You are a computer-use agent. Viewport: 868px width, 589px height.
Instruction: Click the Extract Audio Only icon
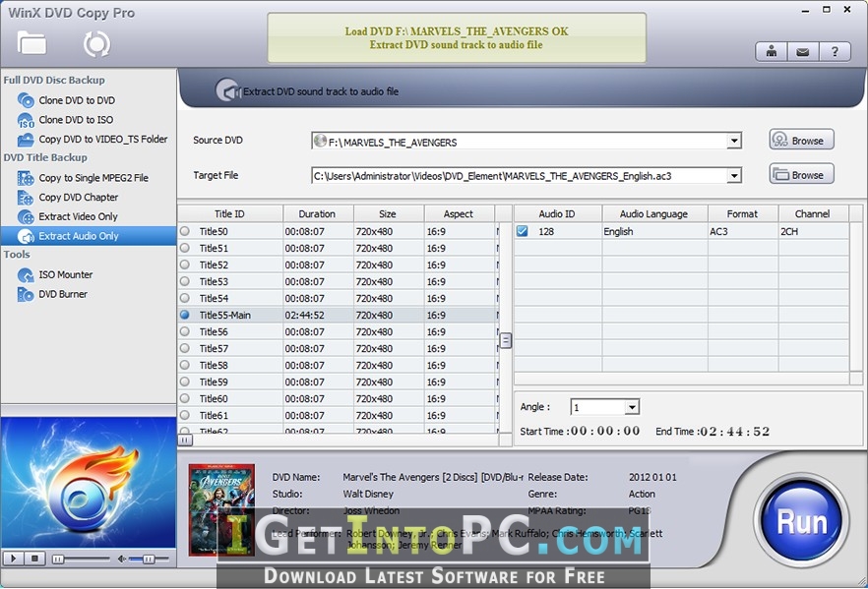pos(26,236)
